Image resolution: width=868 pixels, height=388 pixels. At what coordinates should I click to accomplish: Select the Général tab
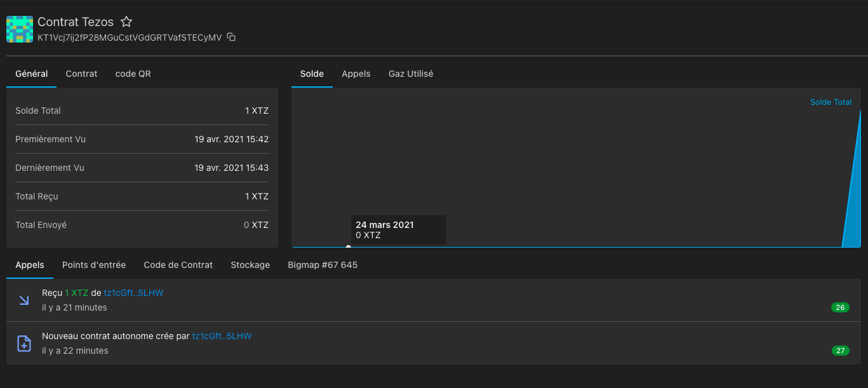(32, 74)
